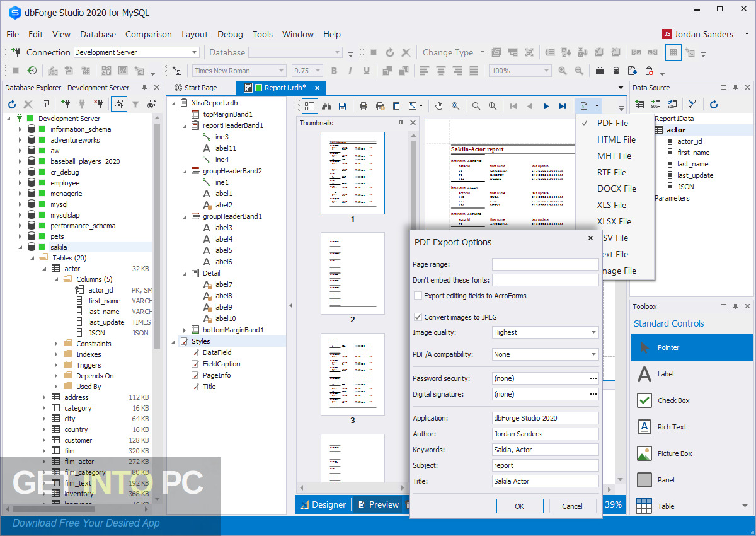The width and height of the screenshot is (756, 536).
Task: Open the Database menu
Action: (x=98, y=34)
